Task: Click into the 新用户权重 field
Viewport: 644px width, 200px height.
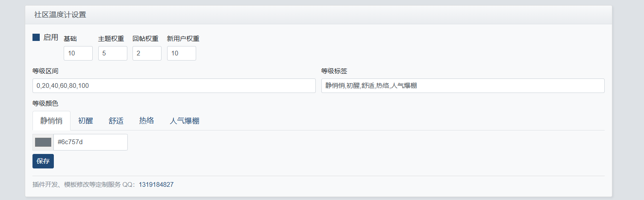Action: [182, 53]
